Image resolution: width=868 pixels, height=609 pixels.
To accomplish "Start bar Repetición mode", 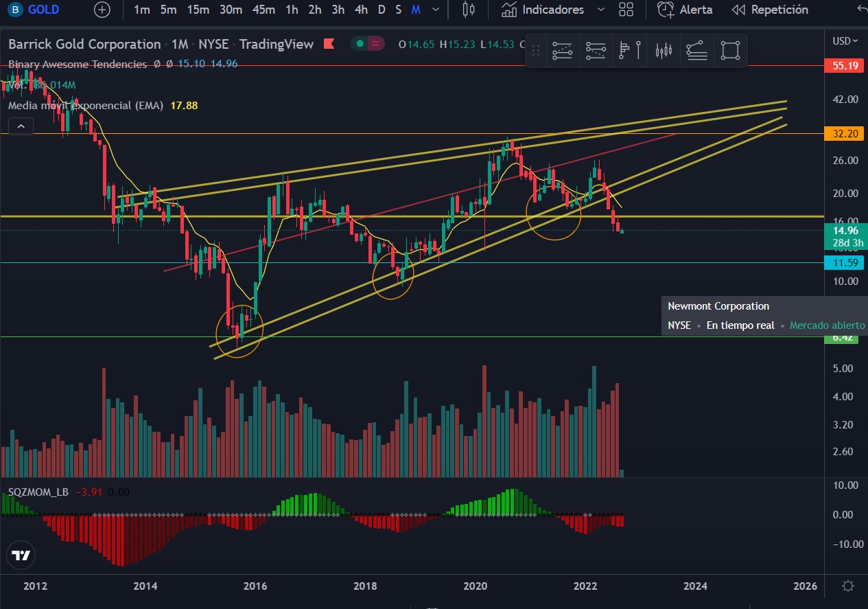I will pyautogui.click(x=770, y=10).
